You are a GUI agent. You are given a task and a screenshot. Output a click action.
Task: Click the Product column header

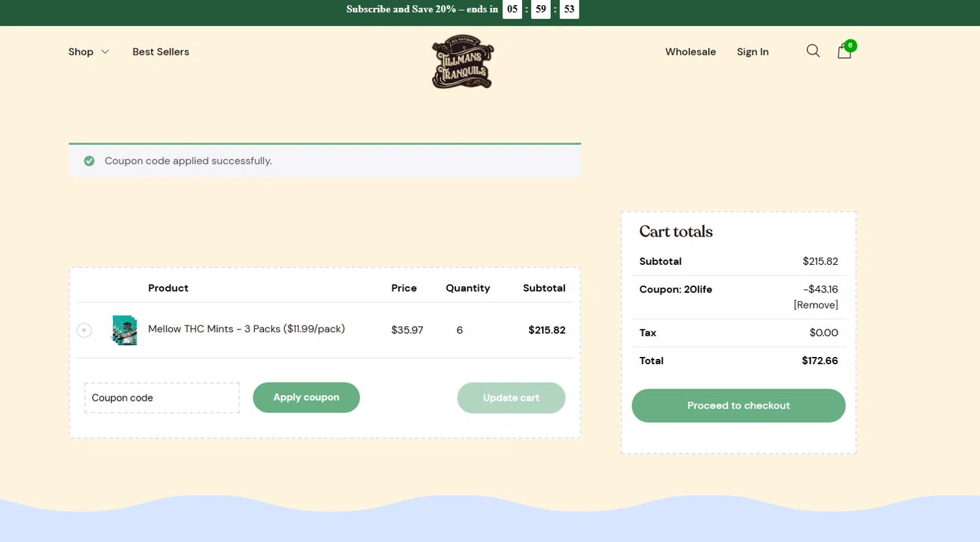click(x=168, y=288)
